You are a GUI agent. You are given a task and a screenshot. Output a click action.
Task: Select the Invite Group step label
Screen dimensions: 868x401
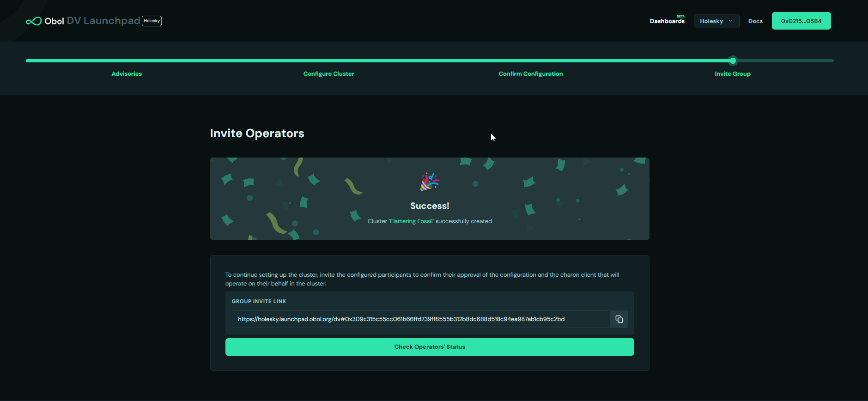click(x=732, y=74)
